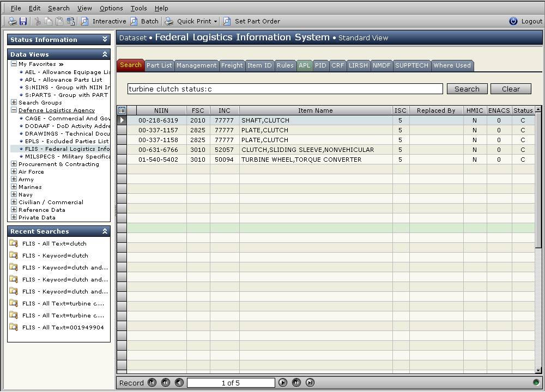The image size is (545, 392).
Task: Collapse the My Favorites tree node
Action: [14, 64]
